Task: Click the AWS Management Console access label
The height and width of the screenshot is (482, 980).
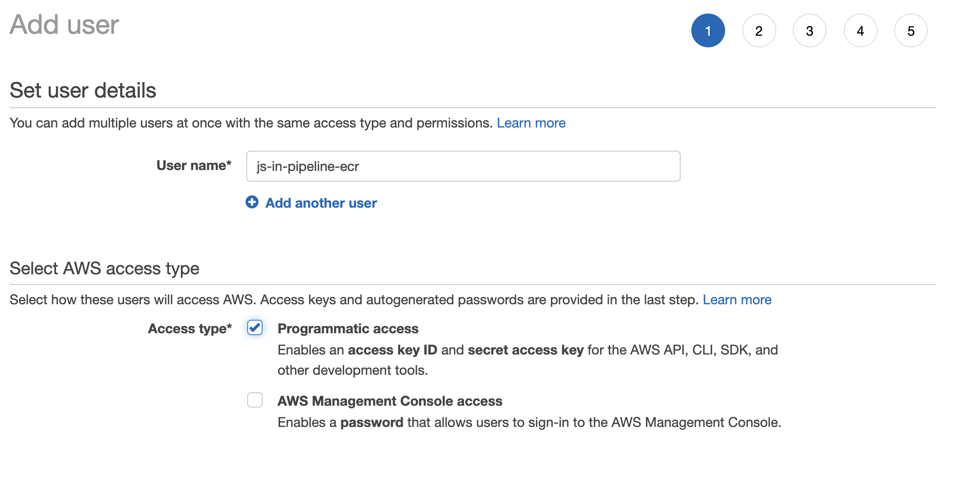Action: (390, 401)
